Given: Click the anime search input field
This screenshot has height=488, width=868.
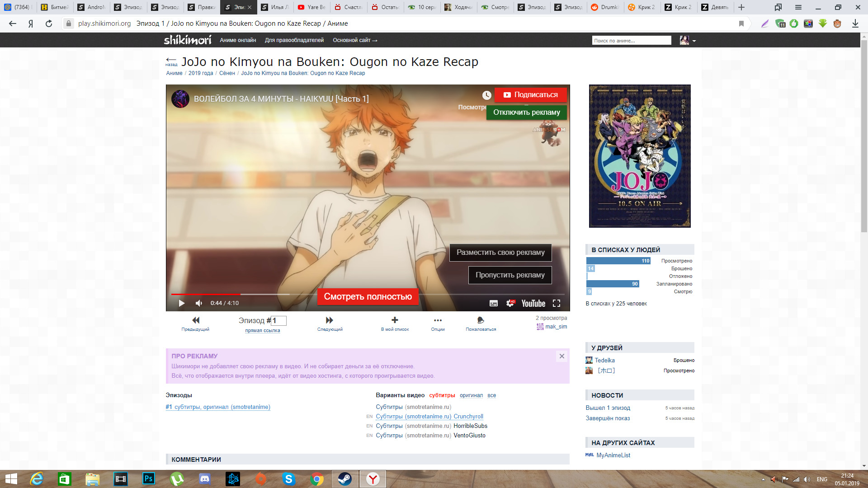Looking at the screenshot, I should (631, 41).
